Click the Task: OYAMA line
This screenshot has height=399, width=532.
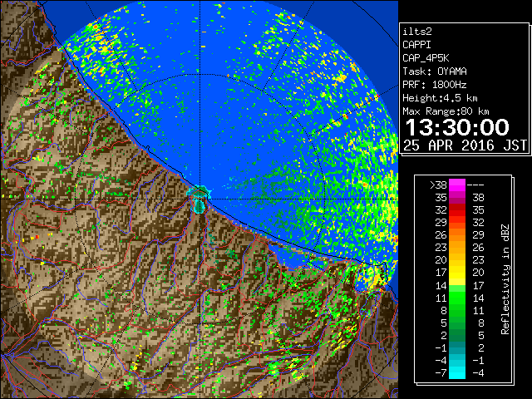click(435, 71)
